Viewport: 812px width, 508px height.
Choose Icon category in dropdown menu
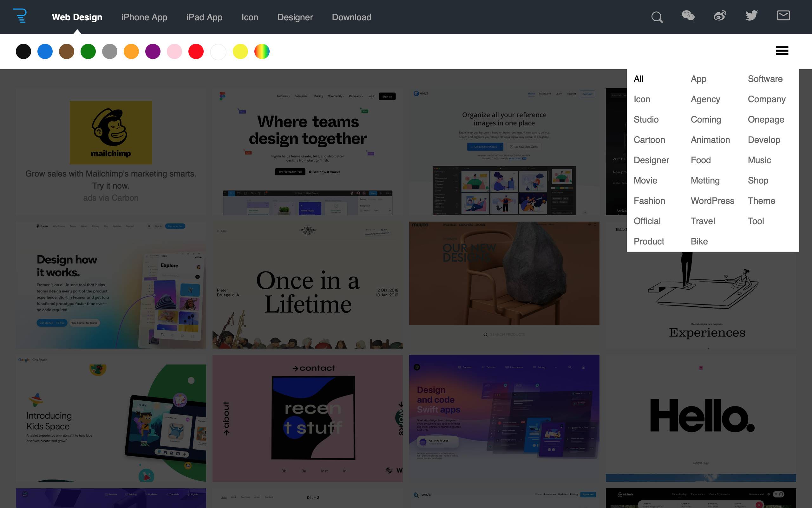pos(642,99)
